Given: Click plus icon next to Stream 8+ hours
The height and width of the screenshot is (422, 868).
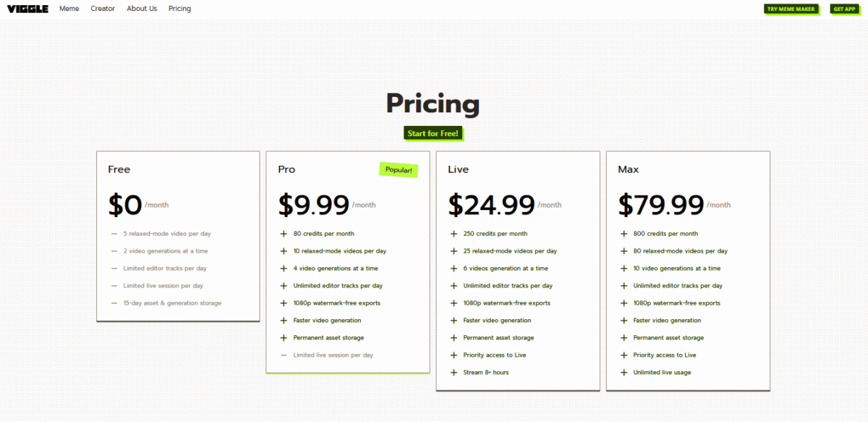Looking at the screenshot, I should [454, 373].
